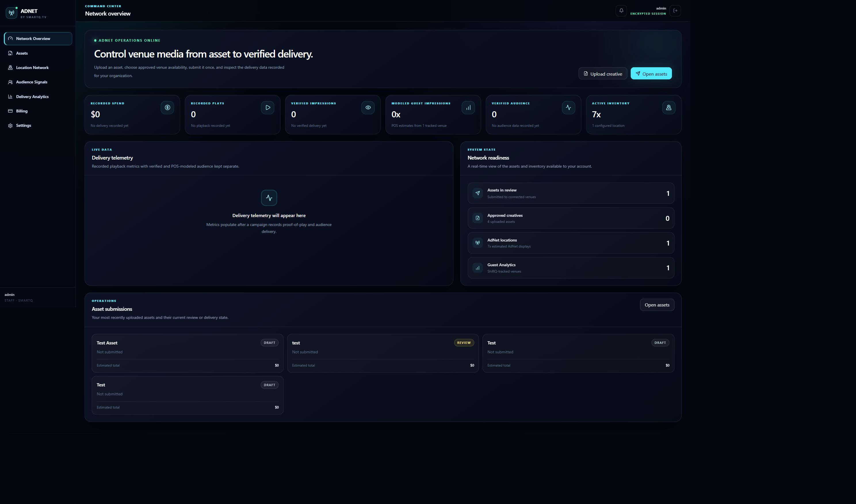The width and height of the screenshot is (856, 504).
Task: Click the Network Overview gauge icon
Action: 11,38
